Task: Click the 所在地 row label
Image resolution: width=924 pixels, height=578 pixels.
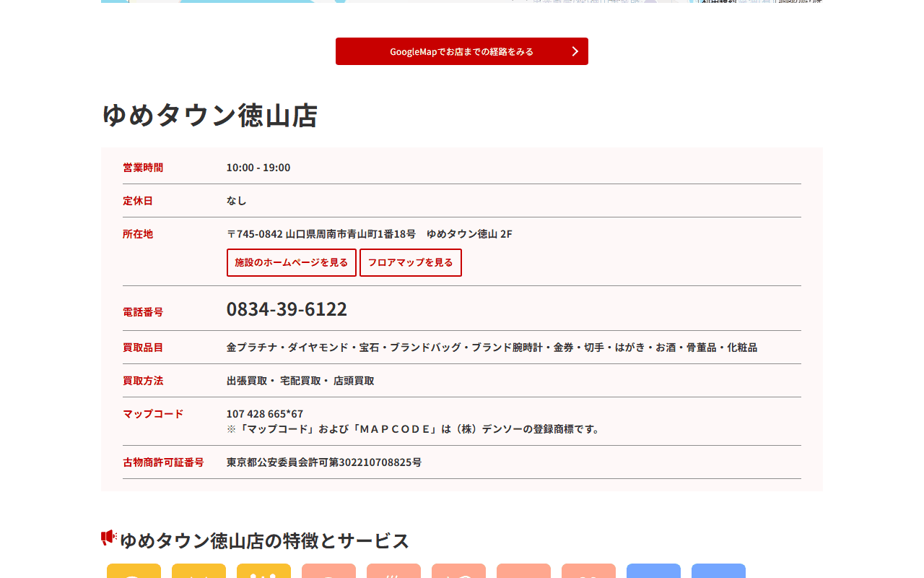Action: click(138, 234)
